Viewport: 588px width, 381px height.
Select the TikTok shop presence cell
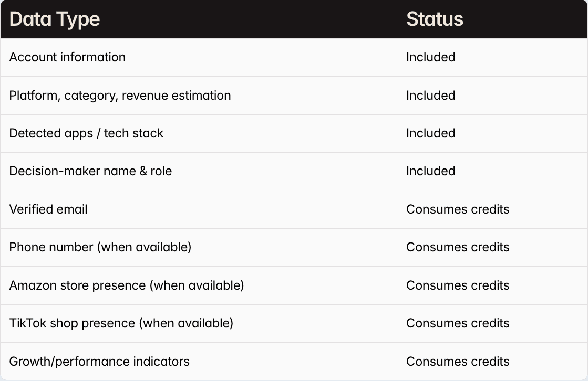pyautogui.click(x=121, y=323)
